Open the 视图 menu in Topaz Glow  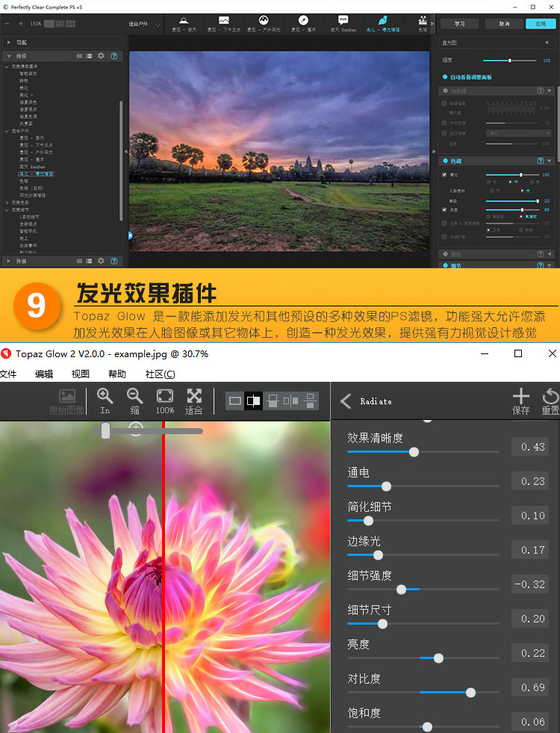[81, 374]
